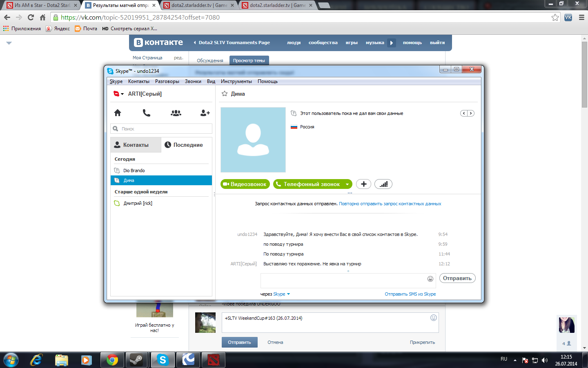Show previous contact info with left arrow
The image size is (588, 368).
(x=464, y=113)
